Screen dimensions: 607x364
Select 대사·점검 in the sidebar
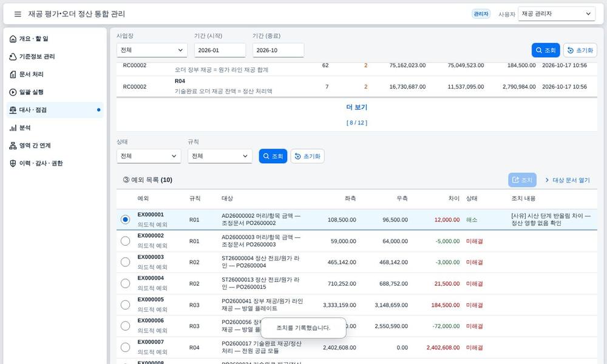point(55,110)
